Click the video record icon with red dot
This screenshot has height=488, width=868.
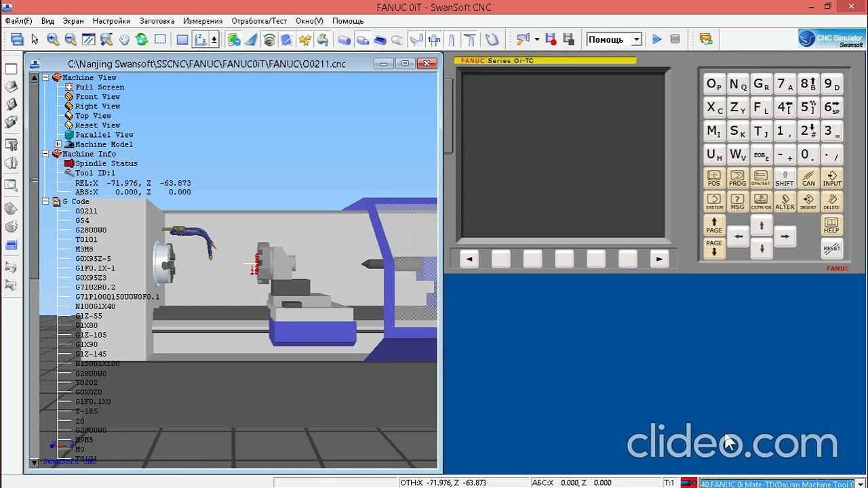click(551, 39)
